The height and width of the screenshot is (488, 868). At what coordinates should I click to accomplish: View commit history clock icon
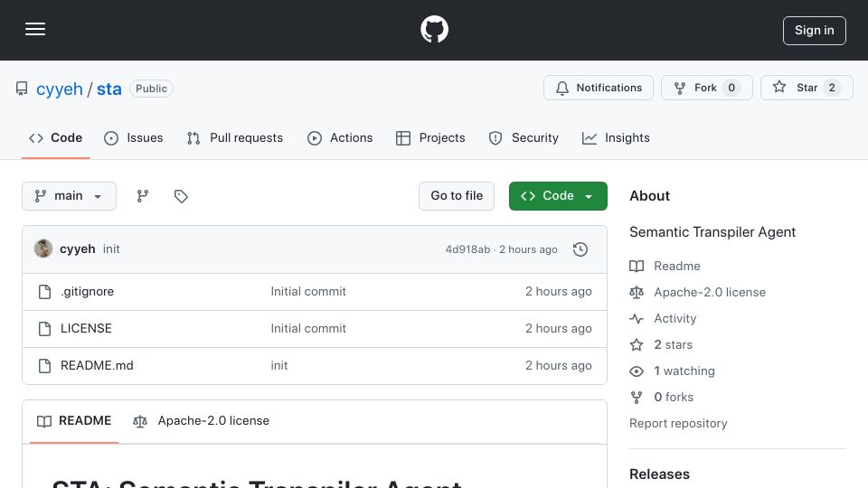[x=580, y=249]
